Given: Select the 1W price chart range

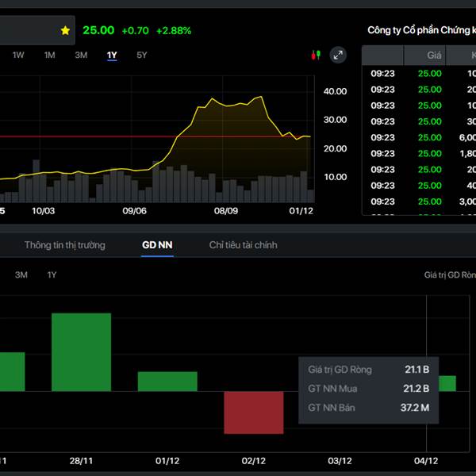Looking at the screenshot, I should [18, 55].
